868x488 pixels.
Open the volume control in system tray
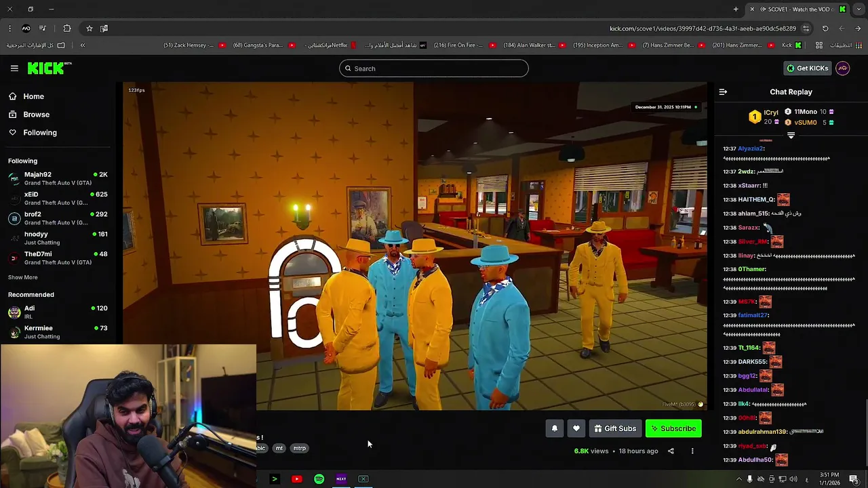(x=793, y=479)
